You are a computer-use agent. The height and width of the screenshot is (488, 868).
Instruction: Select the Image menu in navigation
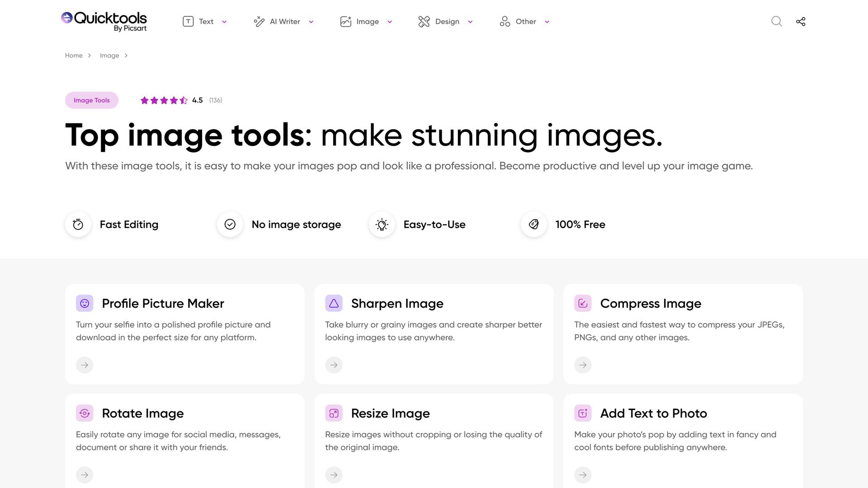tap(368, 21)
